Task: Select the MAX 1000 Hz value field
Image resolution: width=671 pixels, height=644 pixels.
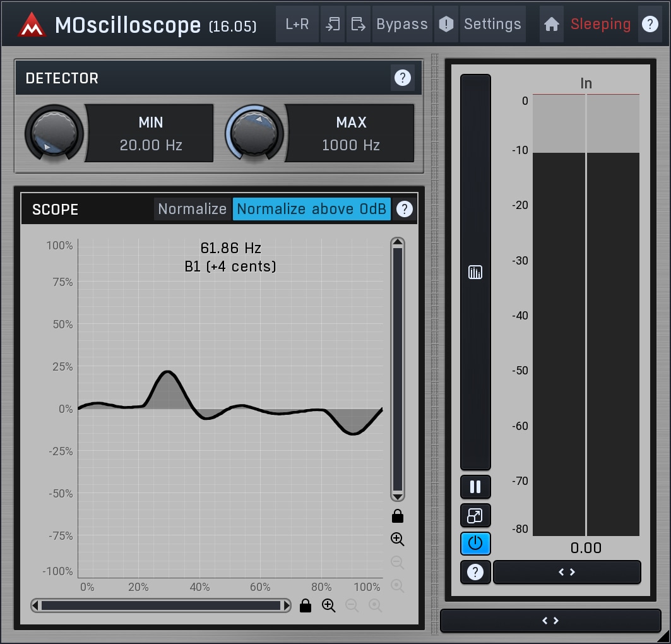Action: point(351,133)
